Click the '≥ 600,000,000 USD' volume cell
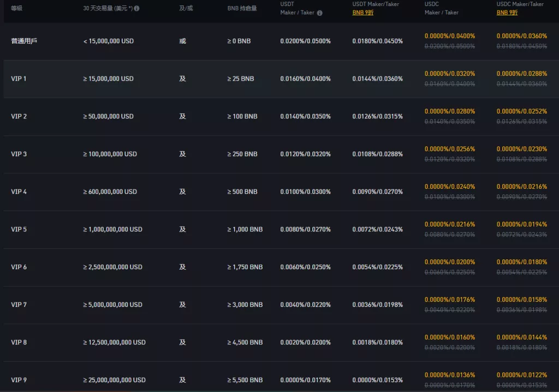The image size is (559, 392). [110, 192]
